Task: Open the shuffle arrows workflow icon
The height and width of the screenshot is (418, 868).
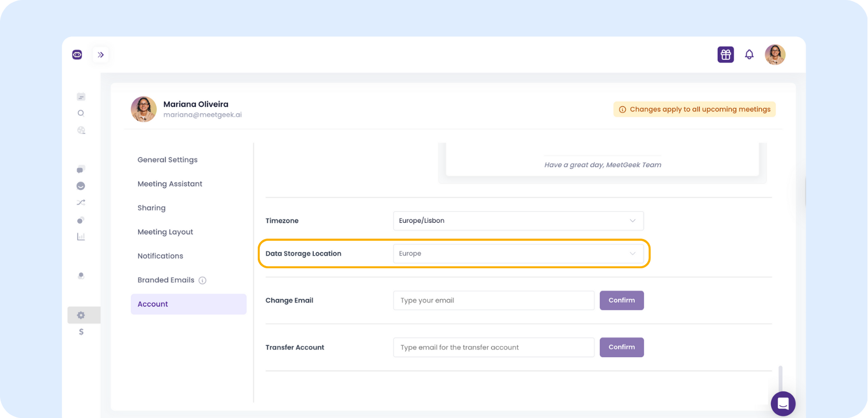Action: click(x=81, y=203)
